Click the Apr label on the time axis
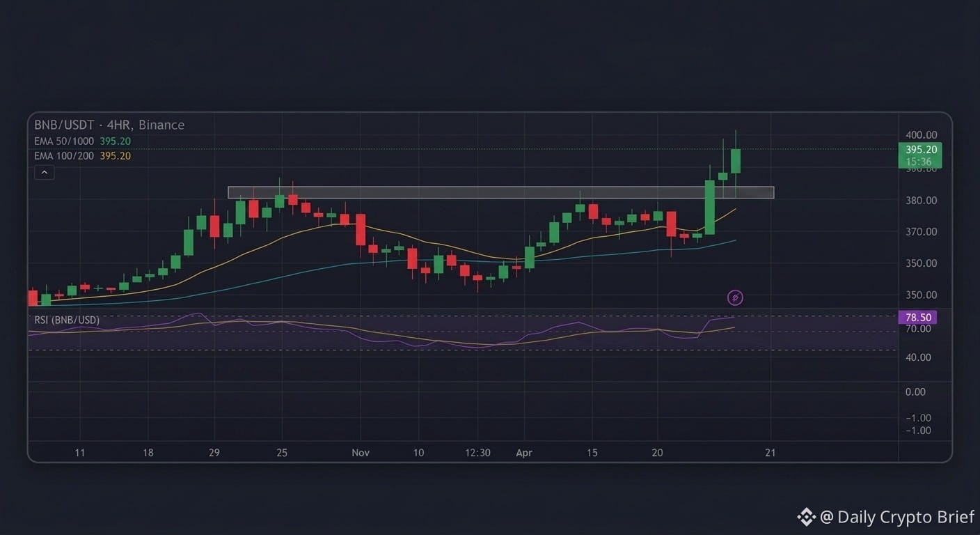 click(x=524, y=453)
